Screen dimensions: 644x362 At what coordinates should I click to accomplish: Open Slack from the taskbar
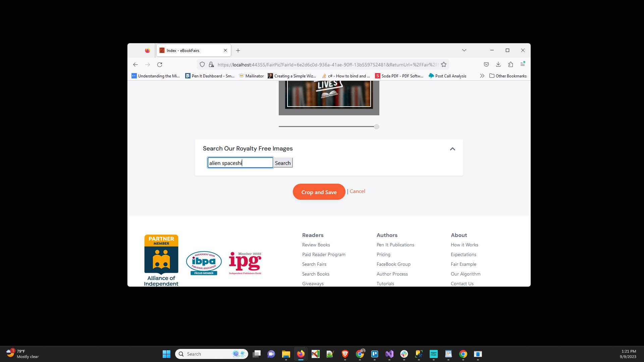click(404, 354)
